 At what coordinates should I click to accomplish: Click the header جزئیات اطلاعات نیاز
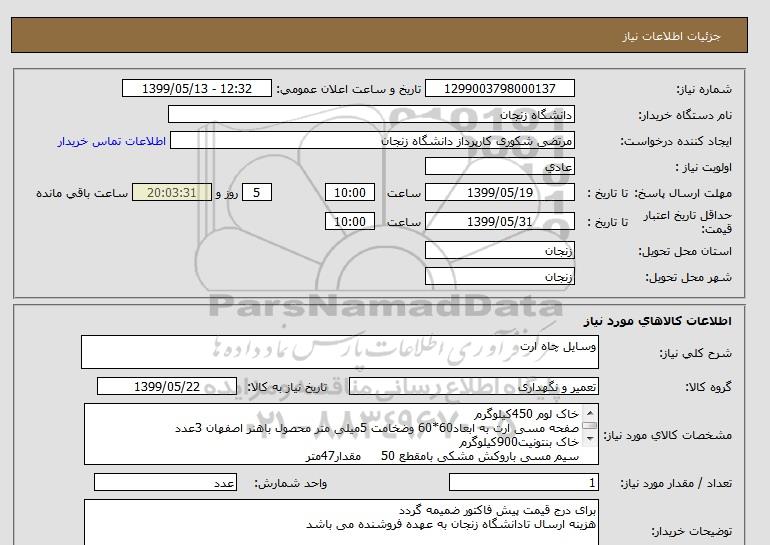[672, 37]
